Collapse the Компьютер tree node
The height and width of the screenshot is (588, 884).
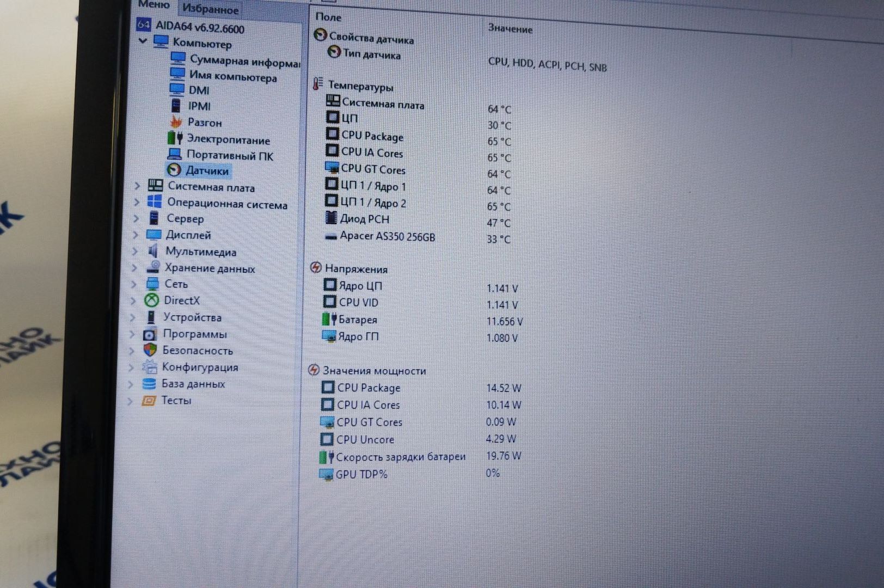coord(143,41)
